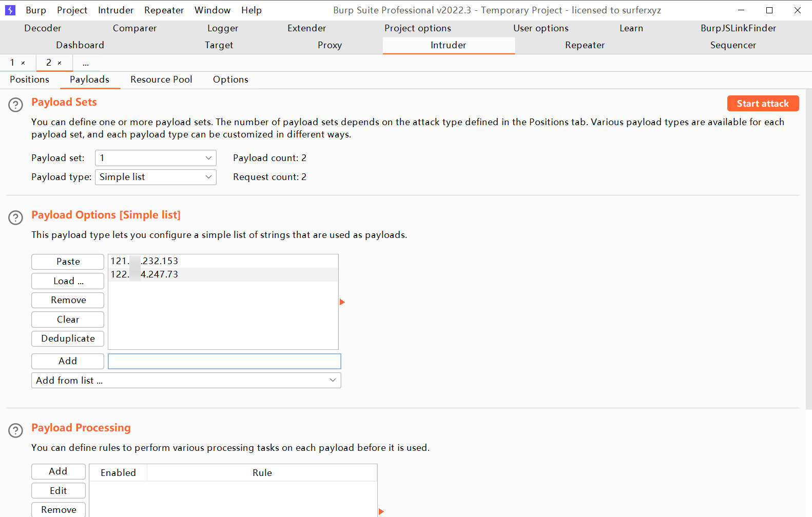Switch to the Positions sub-tab

click(x=30, y=79)
